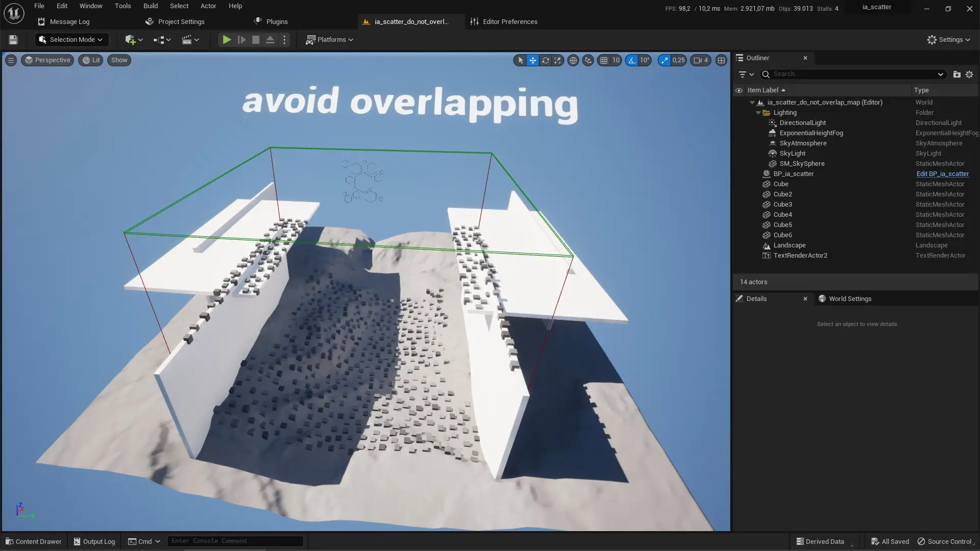The image size is (980, 551).
Task: Open the Outliner filter options dropdown
Action: pos(746,74)
